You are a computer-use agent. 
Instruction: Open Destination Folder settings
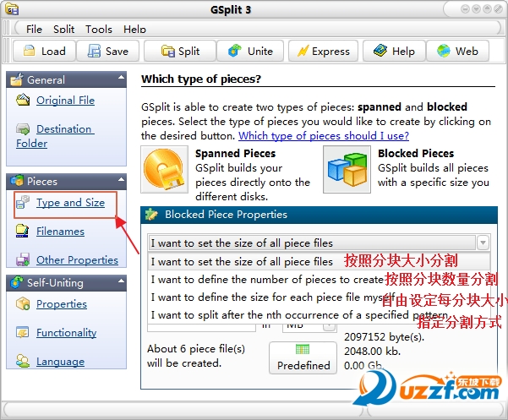55,136
